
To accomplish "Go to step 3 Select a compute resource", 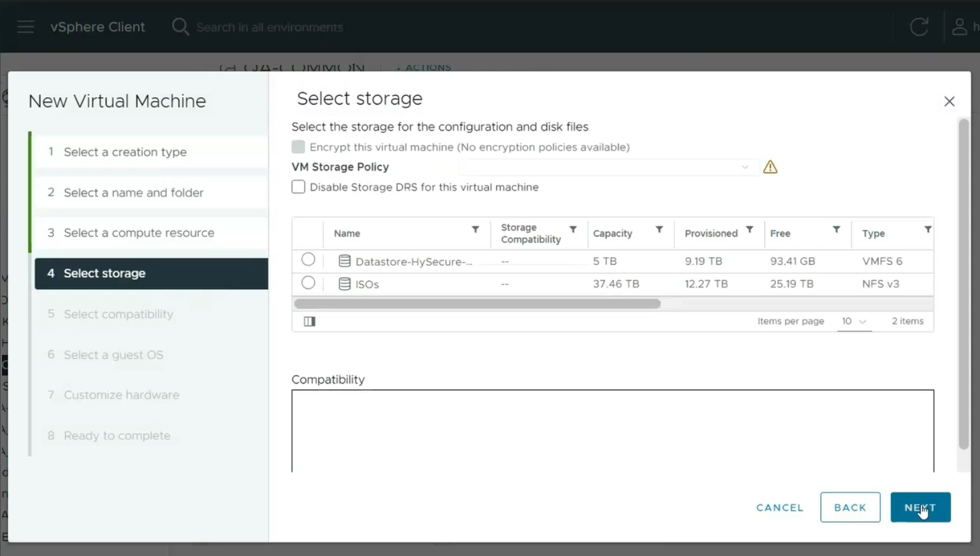I will pyautogui.click(x=139, y=232).
